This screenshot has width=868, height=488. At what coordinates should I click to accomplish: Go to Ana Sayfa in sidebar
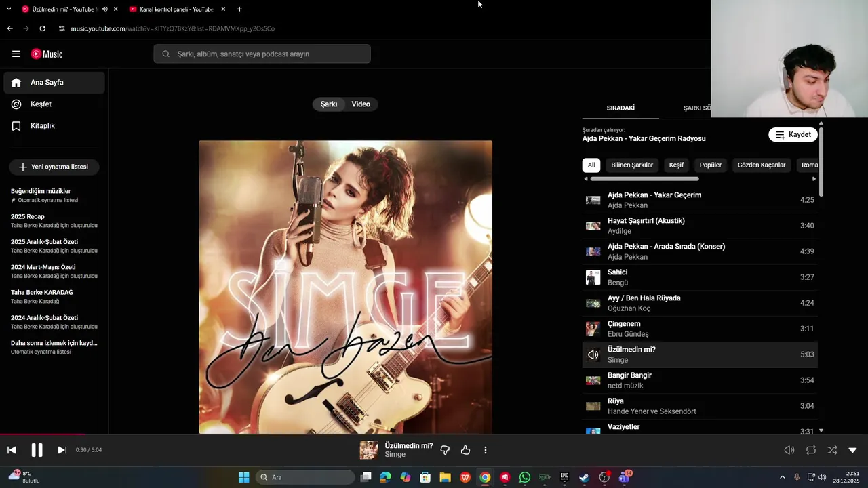(x=54, y=82)
